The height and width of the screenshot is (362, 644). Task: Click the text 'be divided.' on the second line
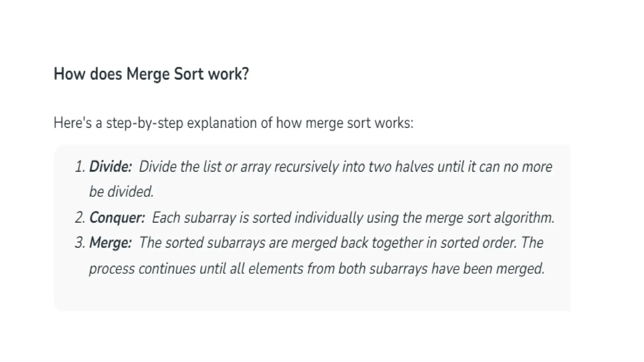click(x=121, y=192)
